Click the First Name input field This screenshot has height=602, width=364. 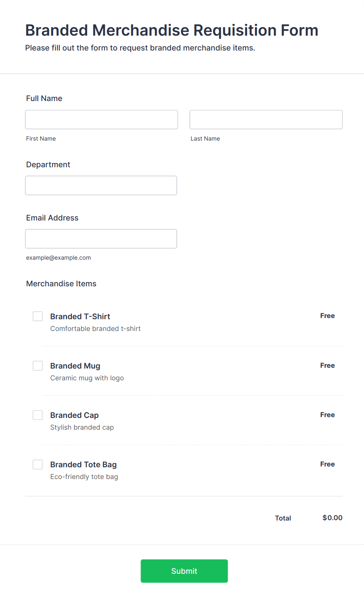(x=101, y=119)
